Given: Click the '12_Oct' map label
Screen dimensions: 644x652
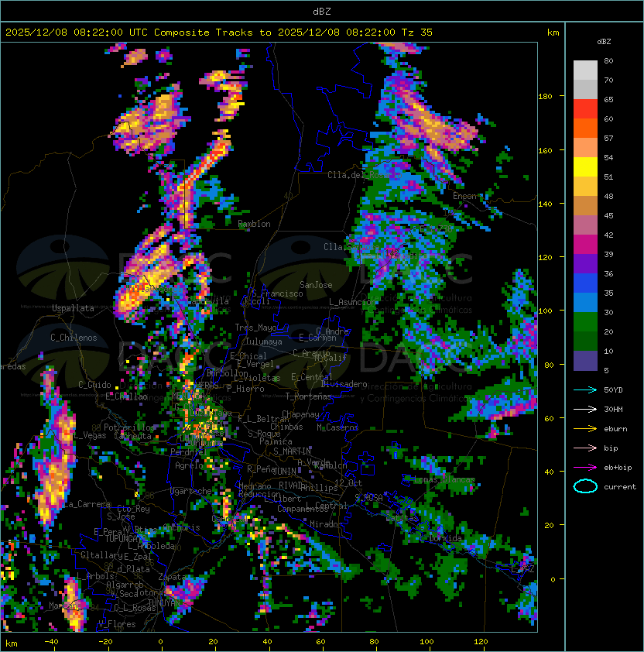Looking at the screenshot, I should [348, 483].
